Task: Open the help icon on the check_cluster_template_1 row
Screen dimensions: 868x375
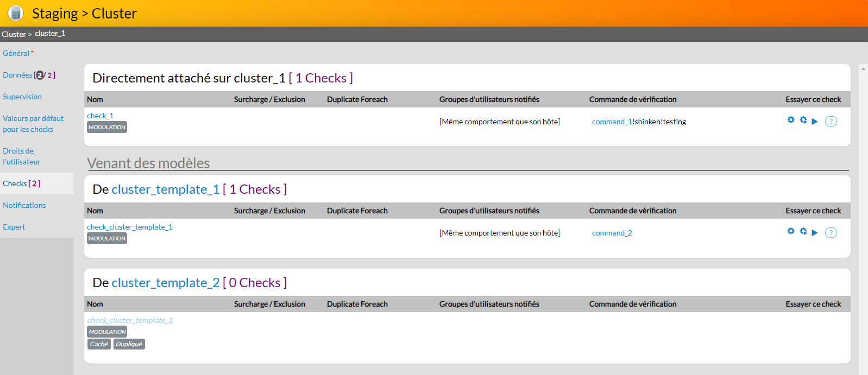Action: (x=831, y=233)
